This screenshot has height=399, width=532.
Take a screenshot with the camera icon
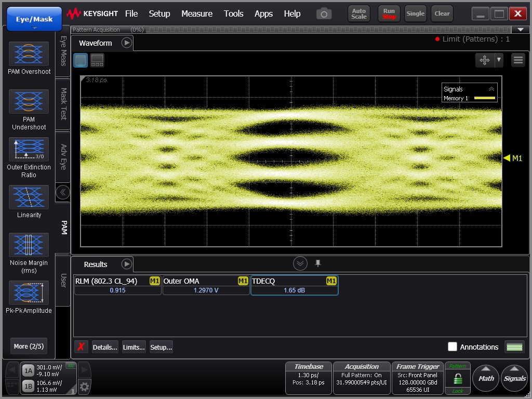(324, 14)
